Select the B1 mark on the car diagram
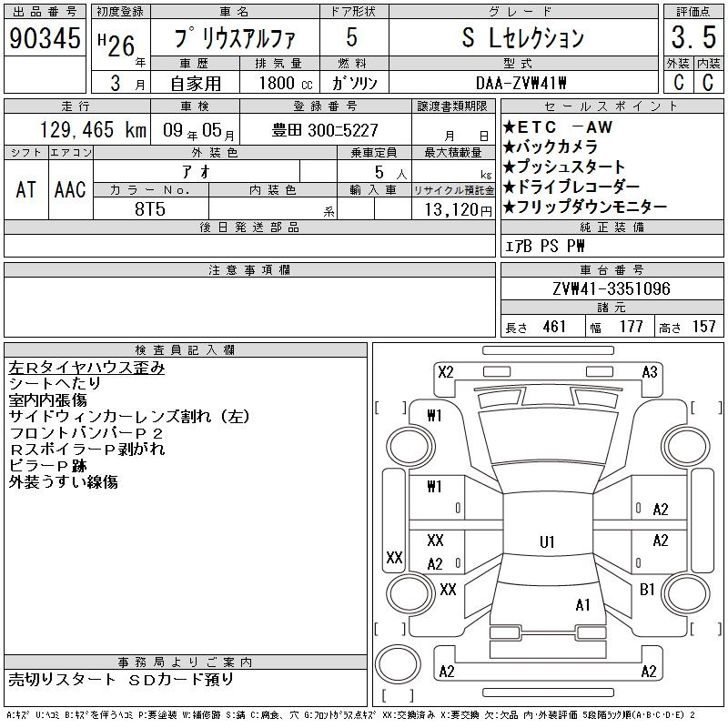The image size is (728, 728). (x=647, y=590)
